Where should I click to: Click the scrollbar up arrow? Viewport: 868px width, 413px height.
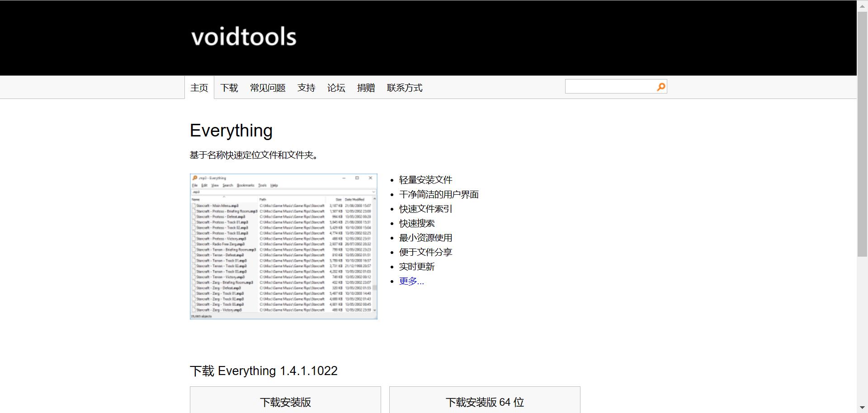coord(863,5)
